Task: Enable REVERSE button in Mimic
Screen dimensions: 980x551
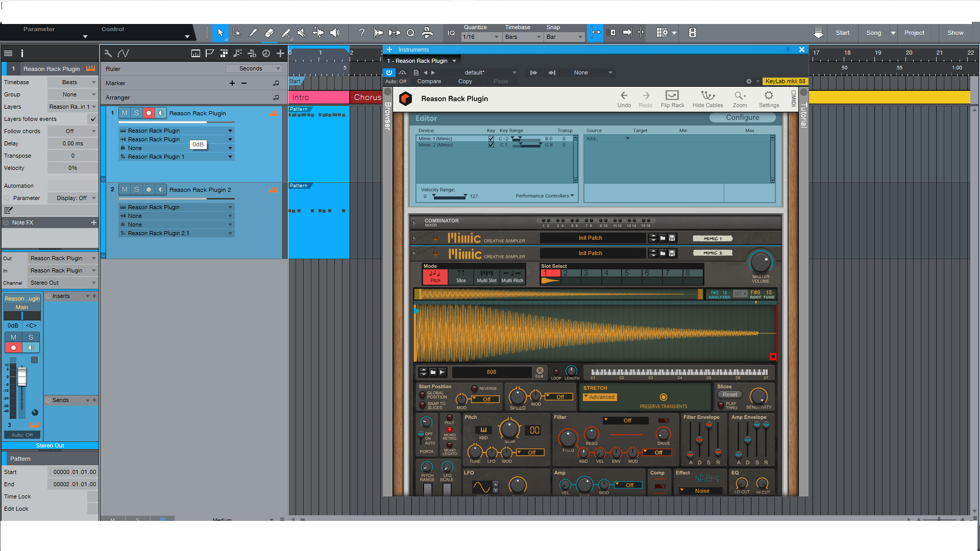Action: [x=474, y=388]
